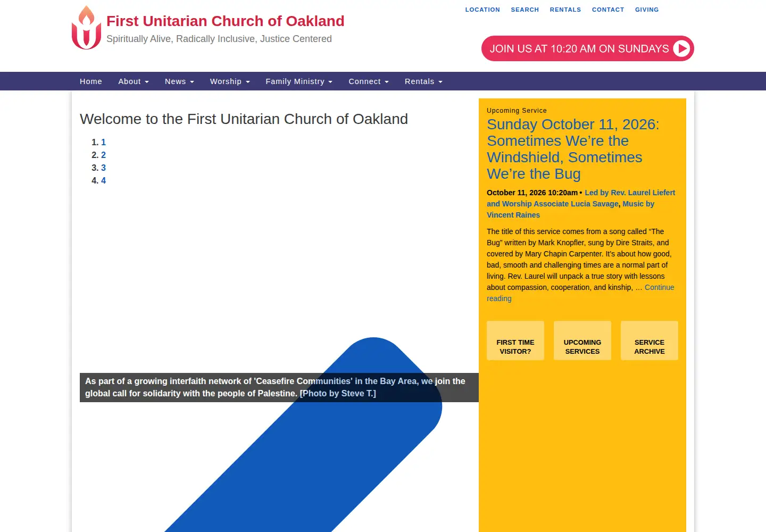Viewport: 766px width, 532px height.
Task: Click Music by Vincent Raines link
Action: (570, 209)
